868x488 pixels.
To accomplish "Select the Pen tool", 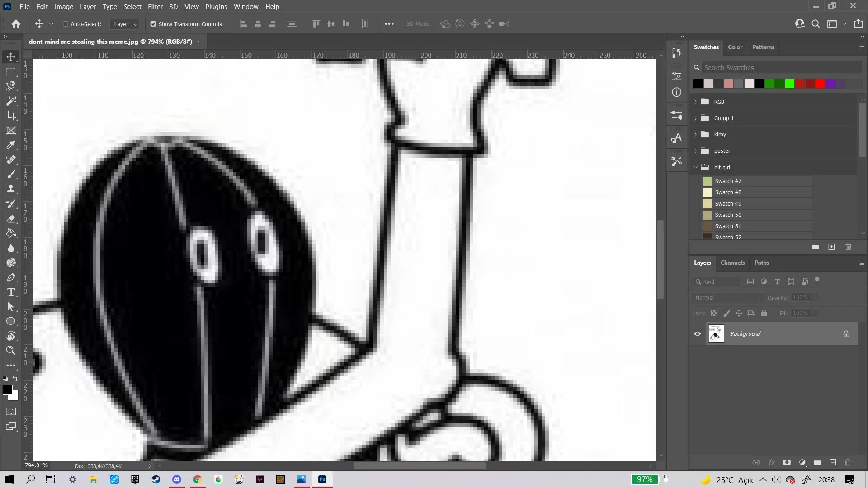I will [11, 277].
